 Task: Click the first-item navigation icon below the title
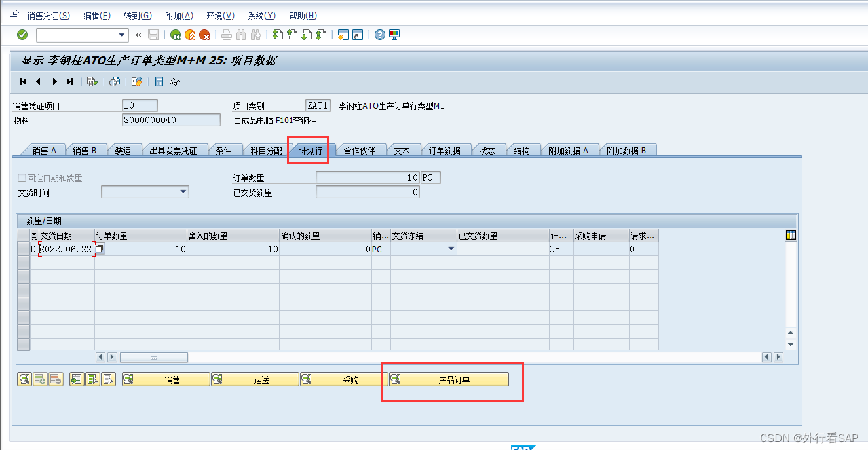[x=24, y=82]
